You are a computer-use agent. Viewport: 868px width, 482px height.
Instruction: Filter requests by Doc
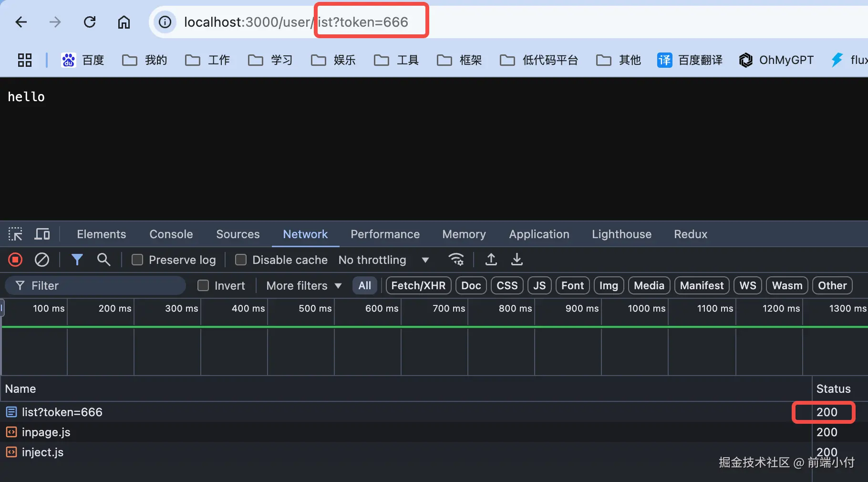tap(471, 285)
